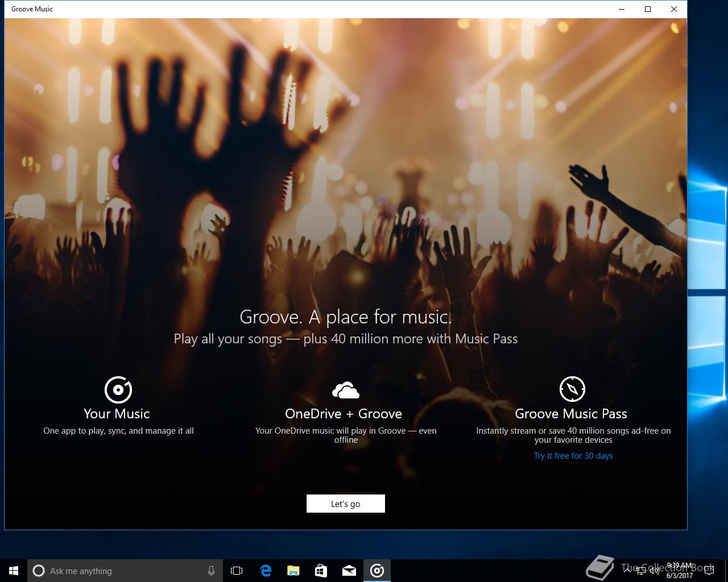Image resolution: width=728 pixels, height=582 pixels.
Task: Open the Mail app from the taskbar
Action: [x=349, y=571]
